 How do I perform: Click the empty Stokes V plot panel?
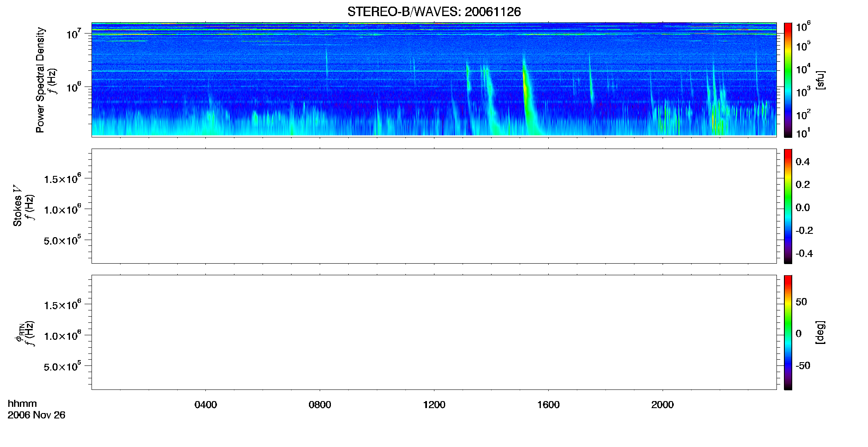434,206
